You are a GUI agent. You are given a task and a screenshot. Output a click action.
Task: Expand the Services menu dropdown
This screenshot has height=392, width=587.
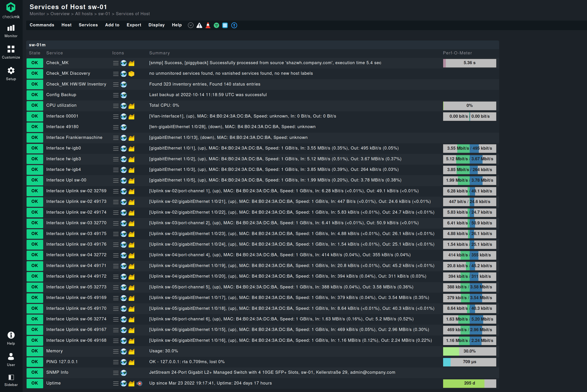pos(87,25)
